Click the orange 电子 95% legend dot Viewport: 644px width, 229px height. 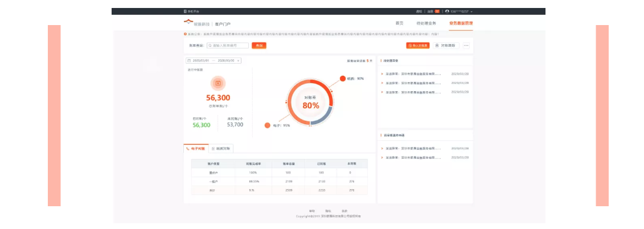(267, 125)
